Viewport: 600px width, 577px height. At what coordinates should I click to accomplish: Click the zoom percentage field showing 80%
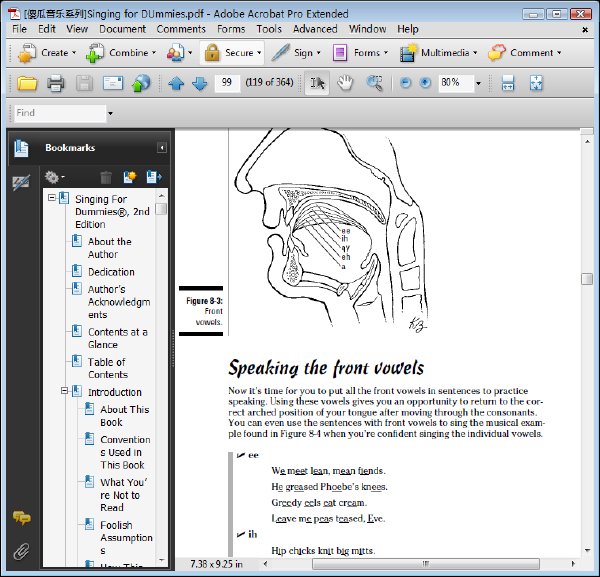point(456,83)
